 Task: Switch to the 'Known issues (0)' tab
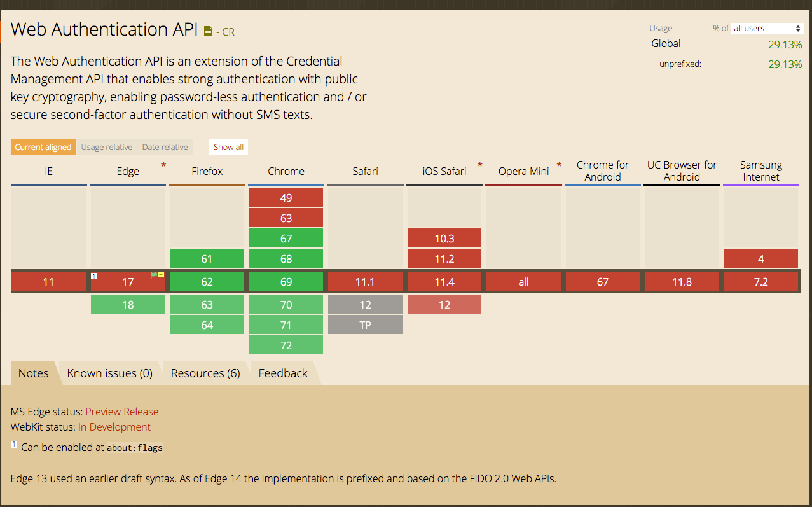point(109,373)
